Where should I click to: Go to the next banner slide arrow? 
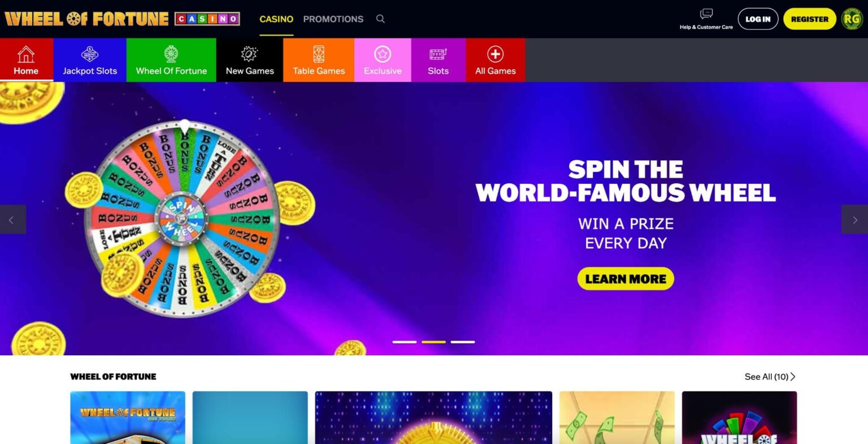(x=854, y=219)
